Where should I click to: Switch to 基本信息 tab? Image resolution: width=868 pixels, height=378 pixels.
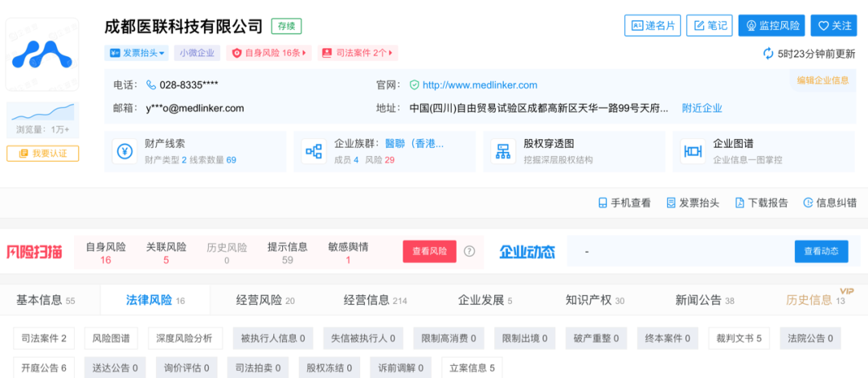(x=45, y=301)
